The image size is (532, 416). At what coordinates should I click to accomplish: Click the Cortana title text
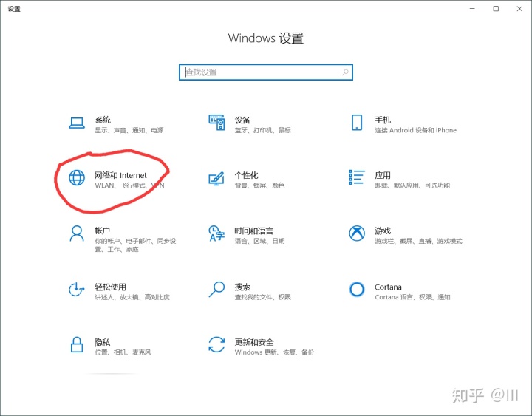[x=388, y=287]
